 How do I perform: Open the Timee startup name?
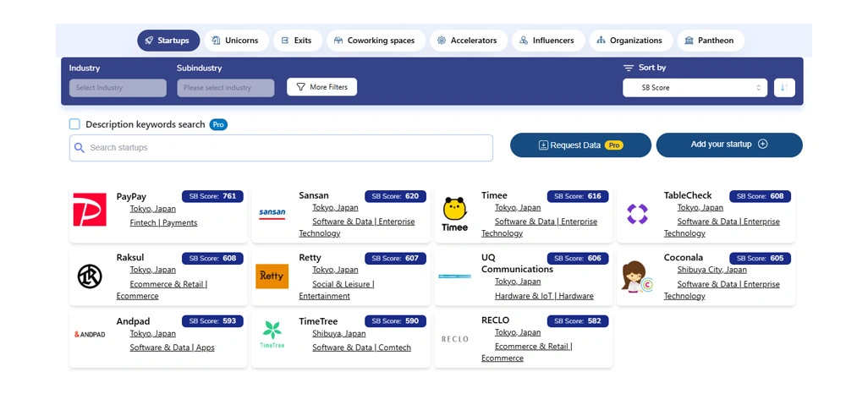[x=494, y=195]
